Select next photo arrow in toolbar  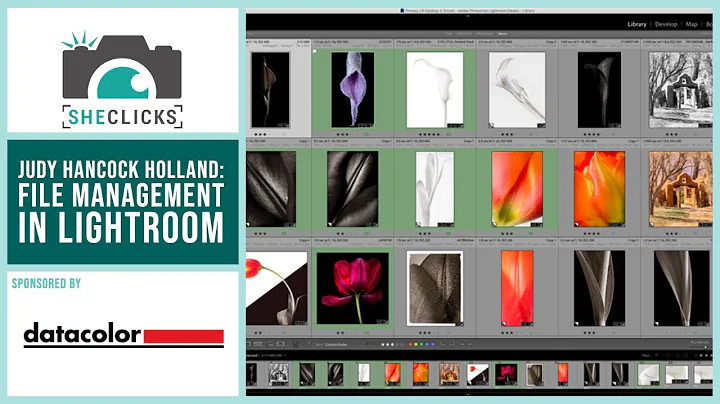coord(470,344)
